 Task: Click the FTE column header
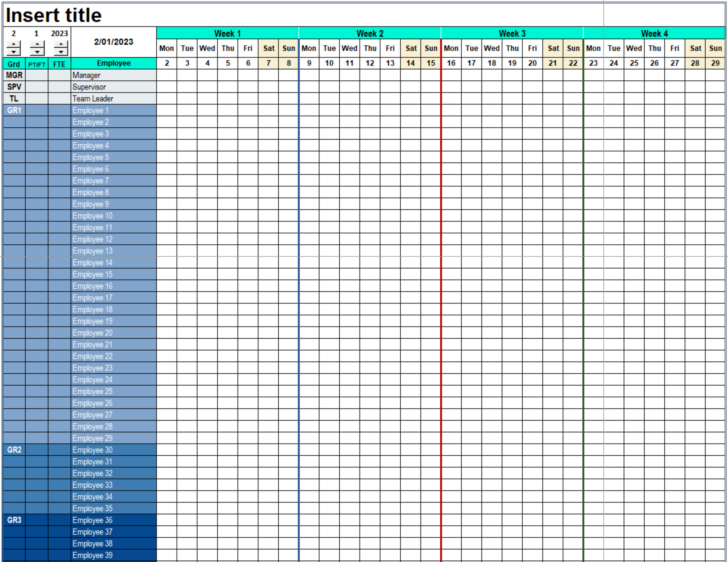(59, 64)
